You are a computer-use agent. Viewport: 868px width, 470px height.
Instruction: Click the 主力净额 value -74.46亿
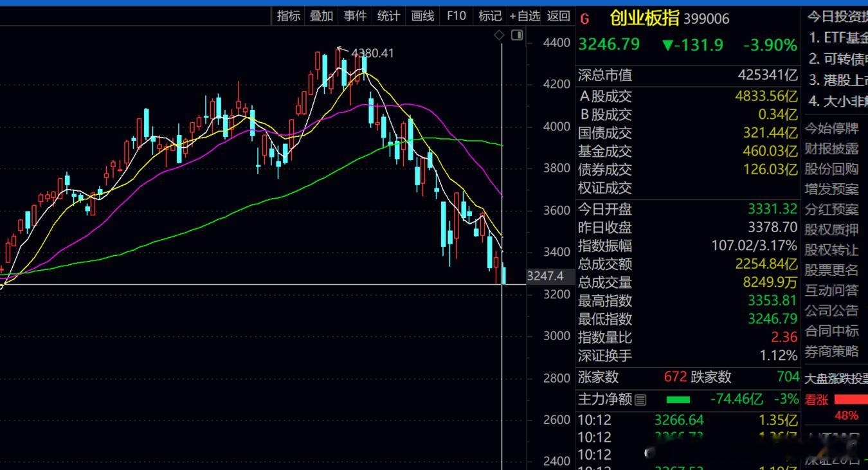click(x=737, y=399)
